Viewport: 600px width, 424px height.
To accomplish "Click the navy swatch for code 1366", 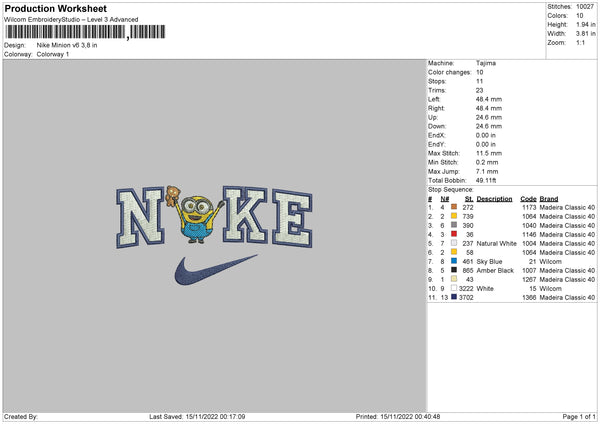I will coord(454,297).
